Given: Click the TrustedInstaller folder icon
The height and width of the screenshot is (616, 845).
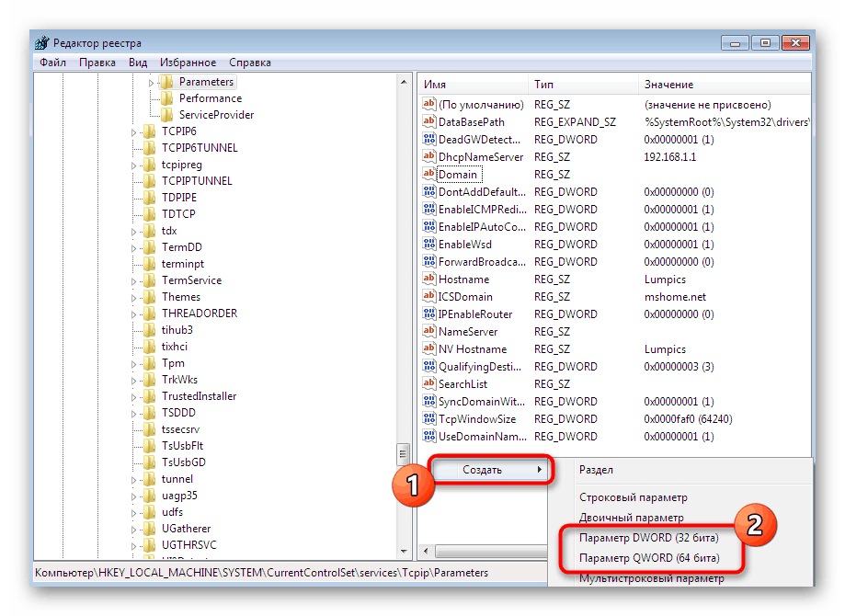Looking at the screenshot, I should coord(150,396).
